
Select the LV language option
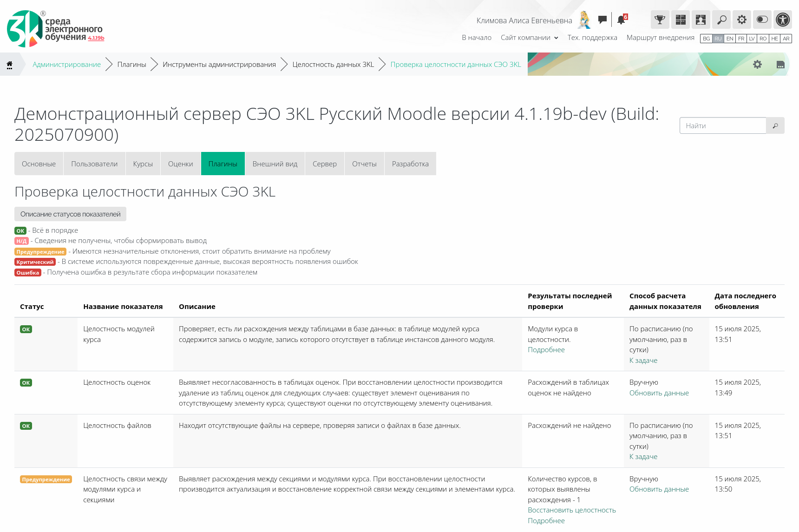(752, 39)
